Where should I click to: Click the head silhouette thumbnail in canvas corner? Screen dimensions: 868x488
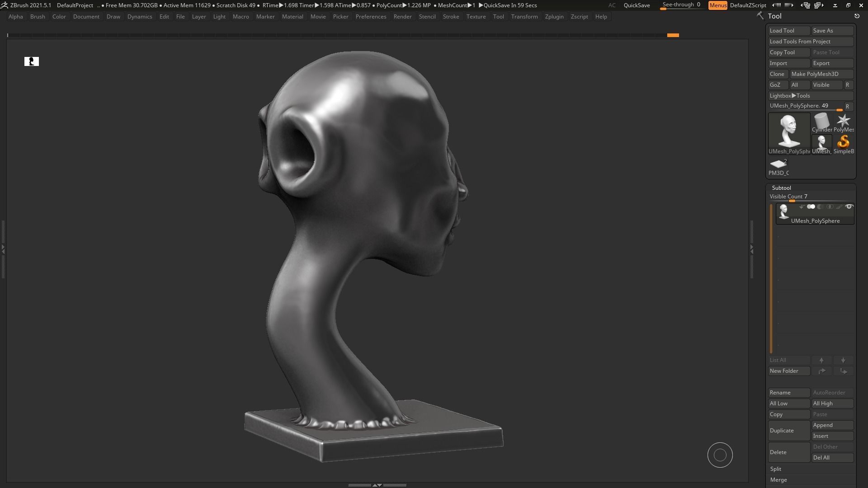[32, 61]
